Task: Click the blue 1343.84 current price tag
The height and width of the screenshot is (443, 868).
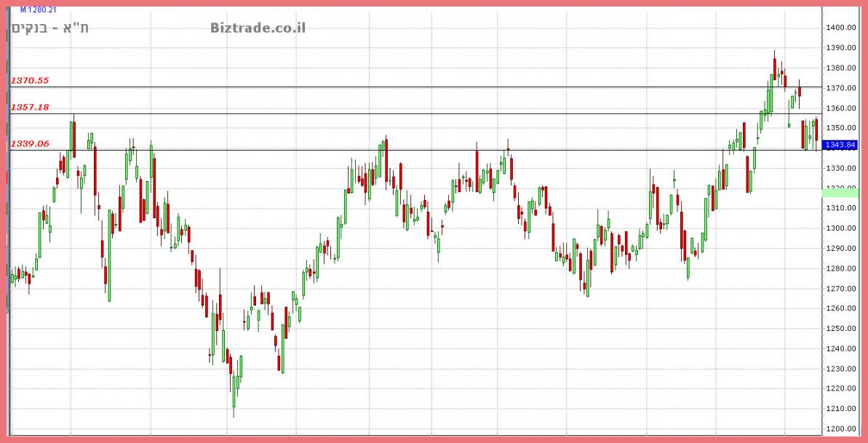Action: [840, 145]
